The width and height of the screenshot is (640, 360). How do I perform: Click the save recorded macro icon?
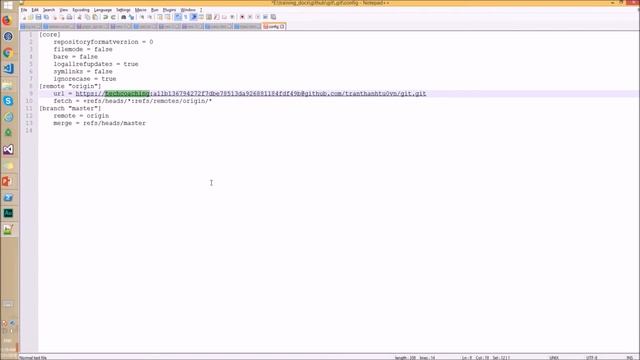(x=273, y=17)
